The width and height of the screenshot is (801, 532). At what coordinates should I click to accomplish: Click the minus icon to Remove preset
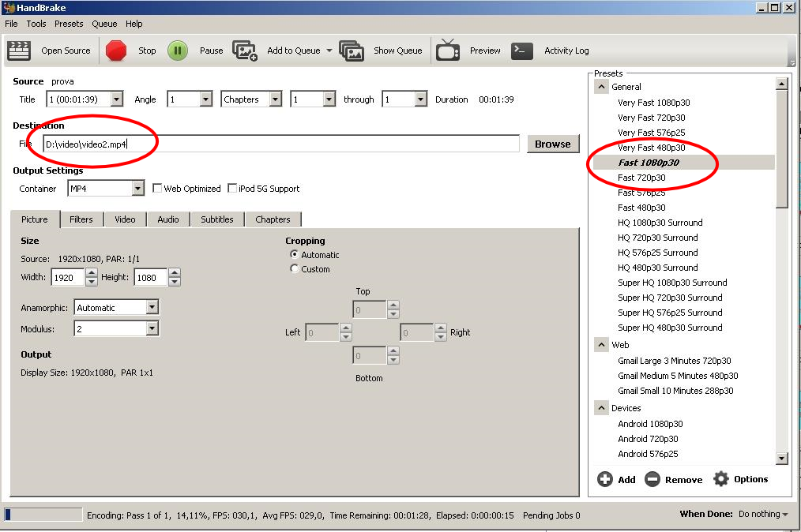click(x=652, y=479)
